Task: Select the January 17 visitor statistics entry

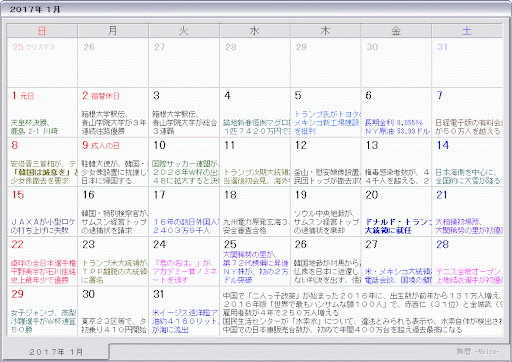Action: (185, 226)
